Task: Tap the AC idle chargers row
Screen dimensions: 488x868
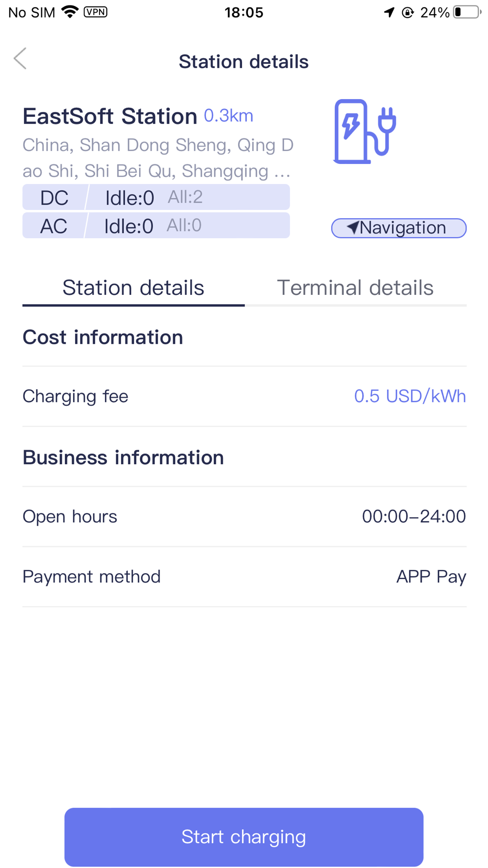Action: (x=156, y=226)
